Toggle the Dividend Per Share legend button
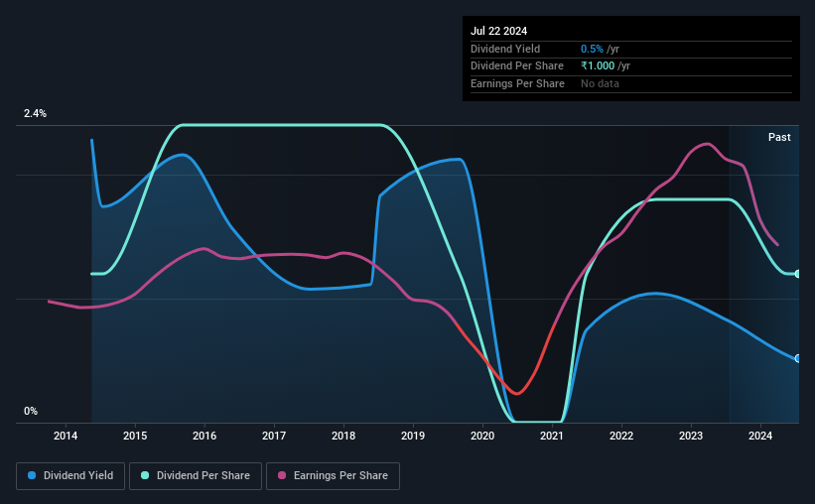The height and width of the screenshot is (504, 815). (196, 476)
